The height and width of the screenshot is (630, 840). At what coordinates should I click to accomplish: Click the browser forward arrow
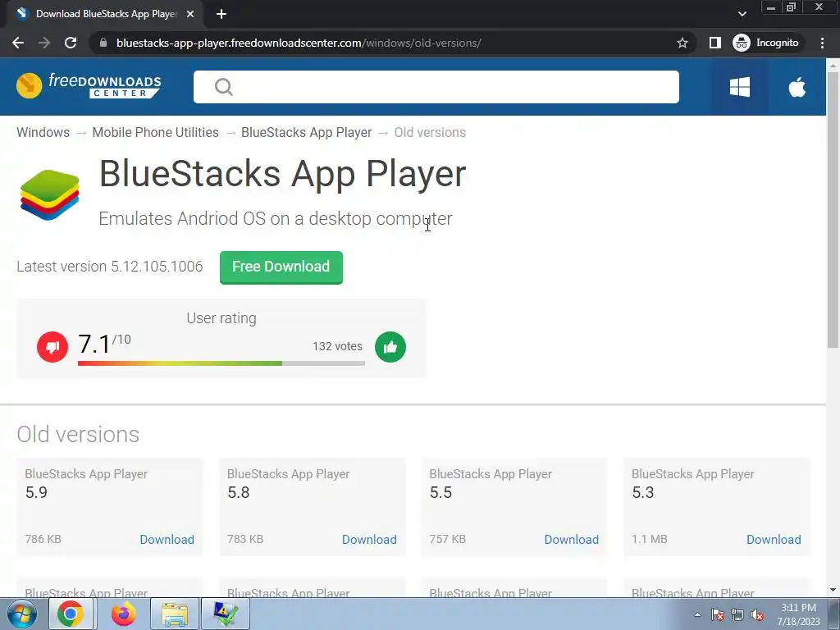[44, 43]
